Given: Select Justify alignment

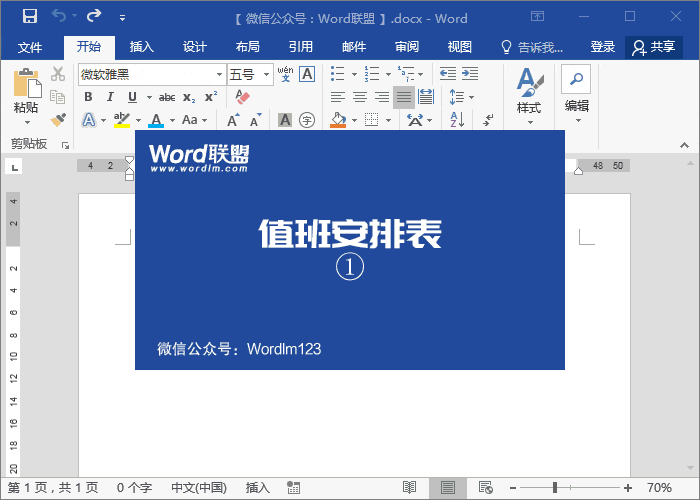Looking at the screenshot, I should point(404,97).
